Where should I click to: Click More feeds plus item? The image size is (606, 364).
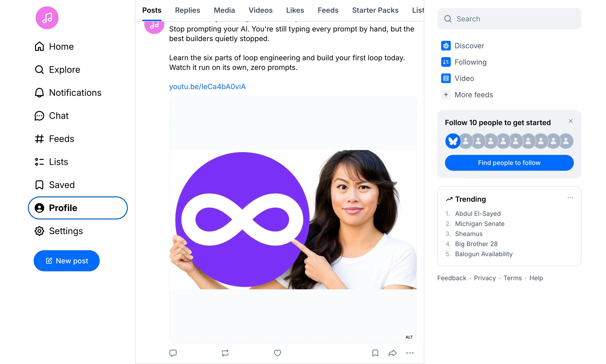coord(467,95)
